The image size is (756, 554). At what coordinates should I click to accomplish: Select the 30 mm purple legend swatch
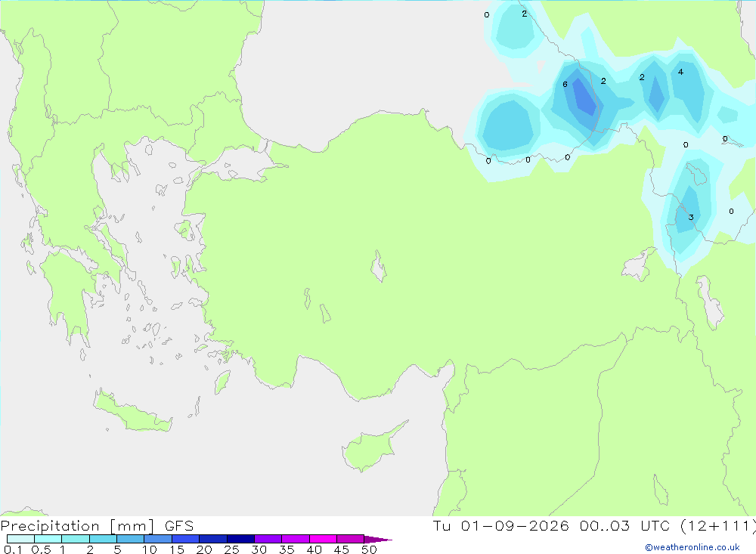coord(268,539)
